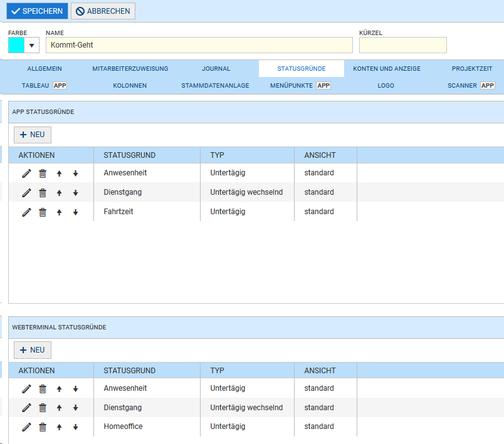The width and height of the screenshot is (504, 444).
Task: Save changes with Speichern
Action: point(37,11)
